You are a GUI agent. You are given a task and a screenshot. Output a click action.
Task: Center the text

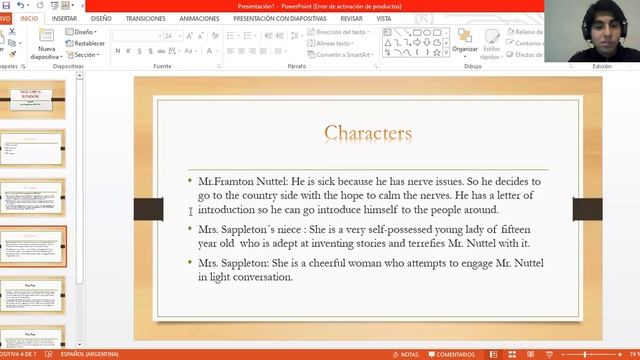[x=241, y=51]
